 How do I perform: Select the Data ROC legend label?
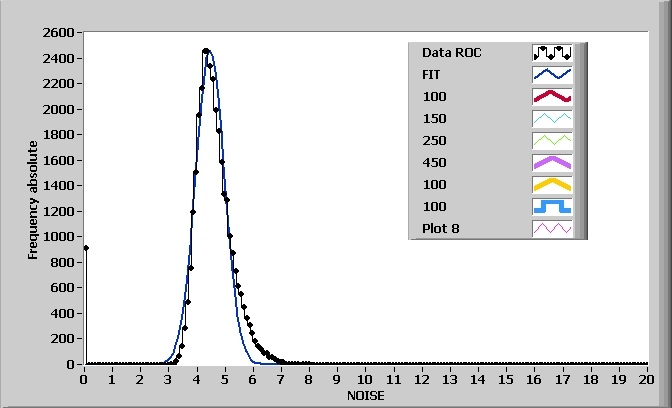click(451, 53)
